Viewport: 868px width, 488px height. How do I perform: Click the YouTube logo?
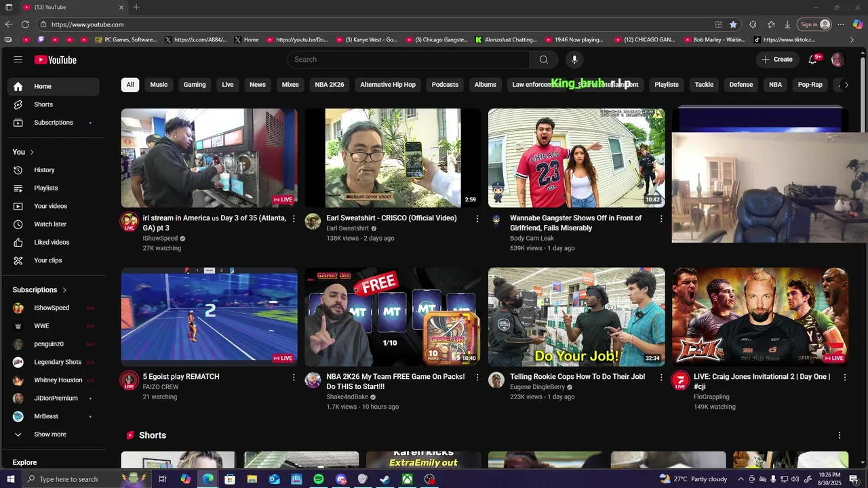[x=55, y=60]
